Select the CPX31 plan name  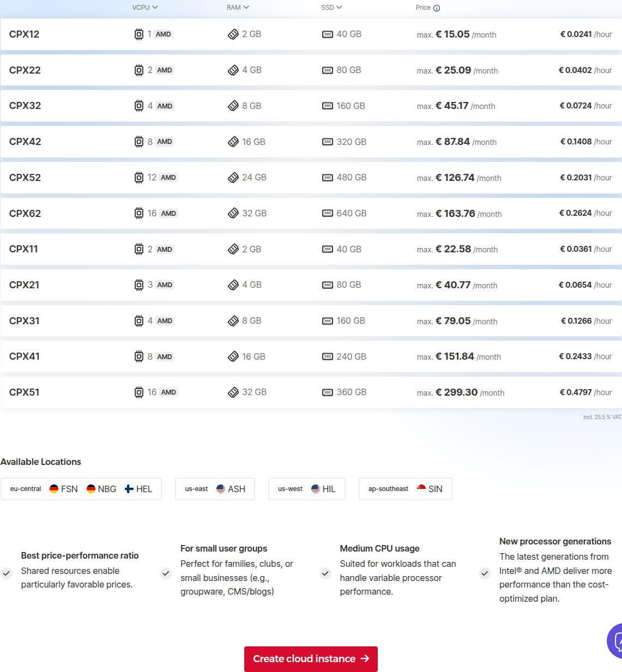click(24, 321)
